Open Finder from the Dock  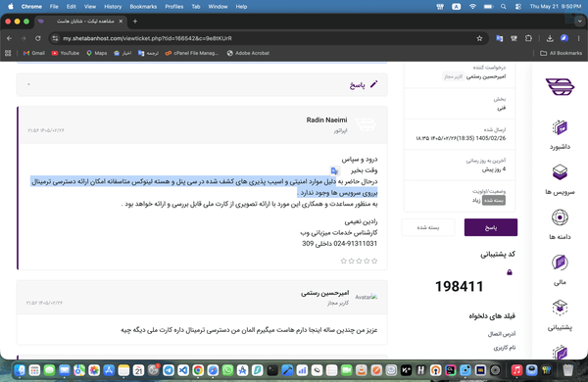tap(20, 370)
